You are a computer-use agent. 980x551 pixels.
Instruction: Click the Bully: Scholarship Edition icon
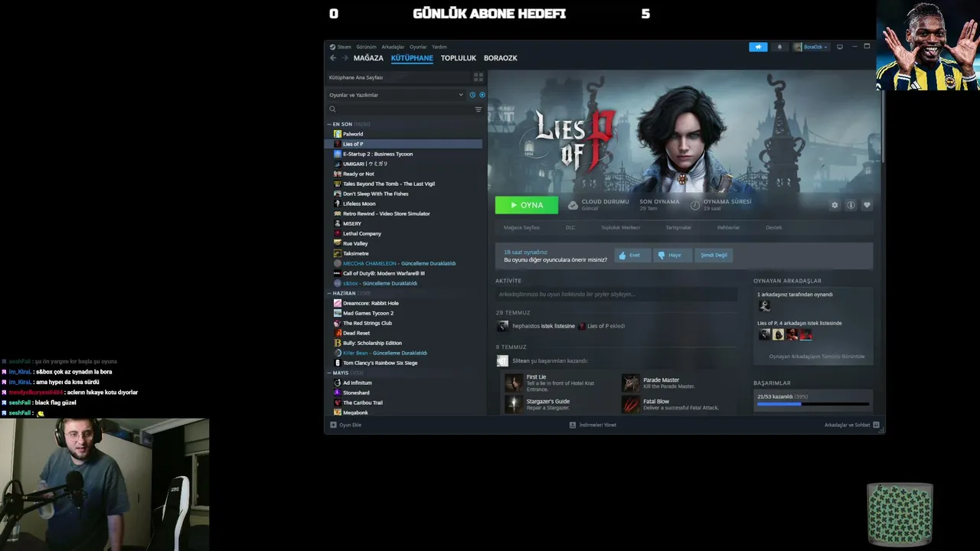point(338,343)
